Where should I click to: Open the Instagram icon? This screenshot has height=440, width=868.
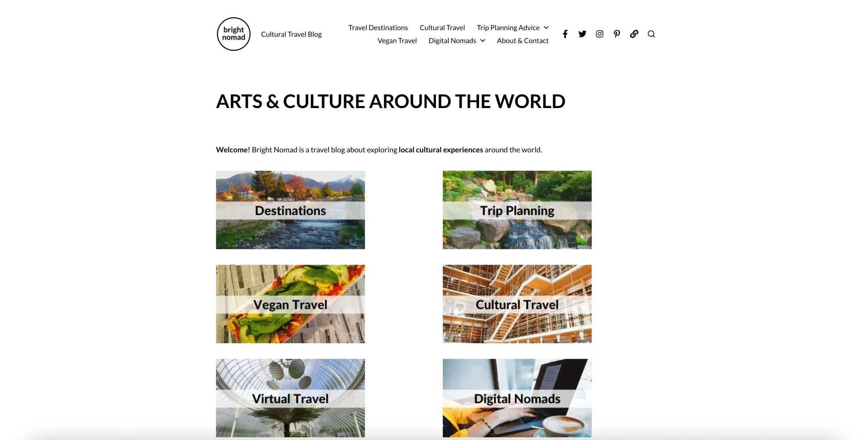(x=599, y=34)
